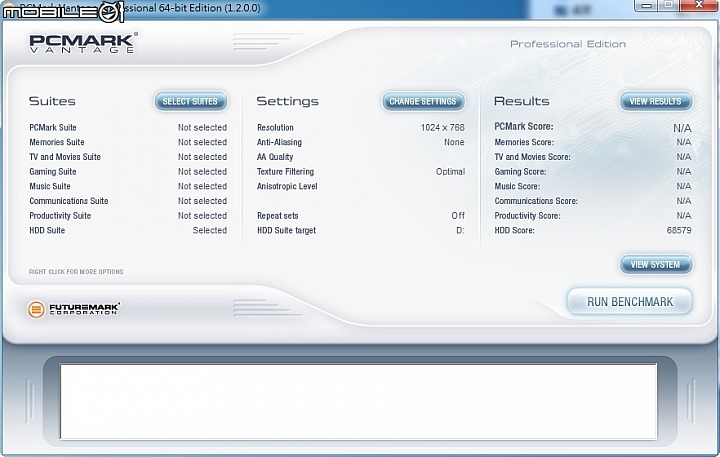
Task: Open Change Settings
Action: click(x=423, y=102)
